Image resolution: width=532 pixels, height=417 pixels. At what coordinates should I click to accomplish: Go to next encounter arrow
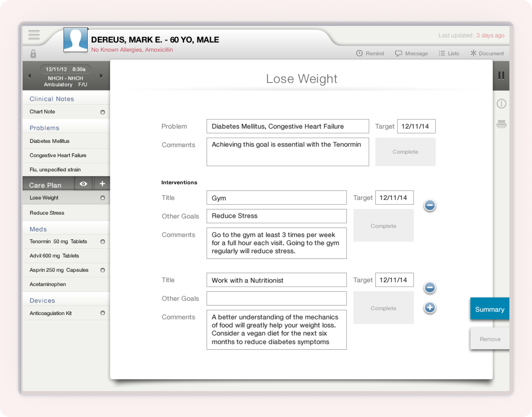tap(102, 76)
